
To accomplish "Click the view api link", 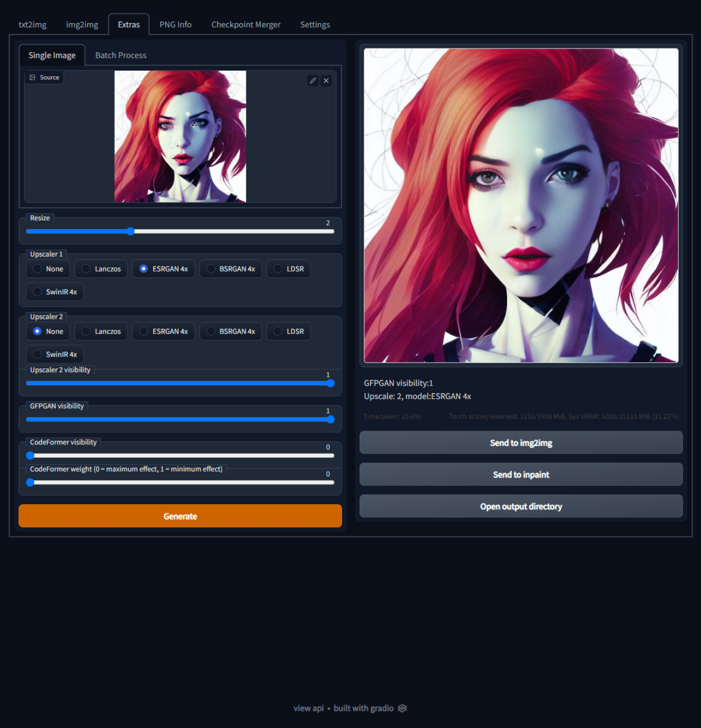I will coord(309,708).
